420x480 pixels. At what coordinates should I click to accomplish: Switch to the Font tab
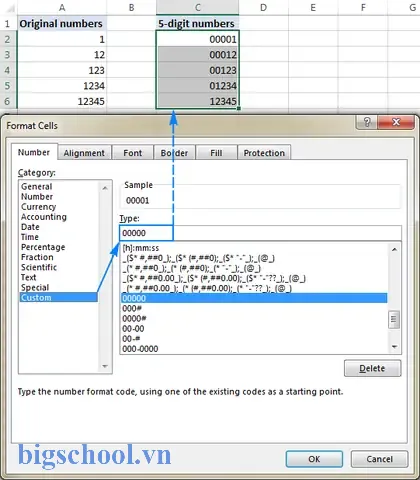pyautogui.click(x=132, y=153)
